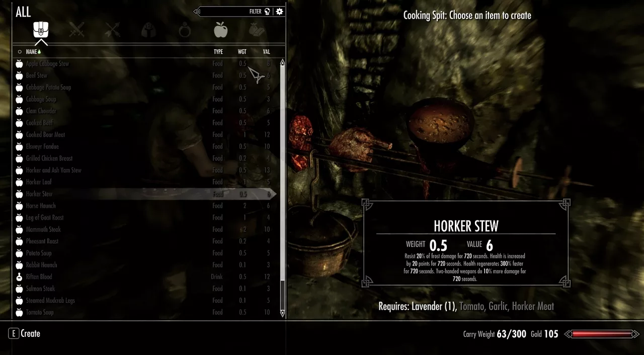Image resolution: width=644 pixels, height=355 pixels.
Task: Click the list scrollbar up arrow
Action: tap(282, 63)
